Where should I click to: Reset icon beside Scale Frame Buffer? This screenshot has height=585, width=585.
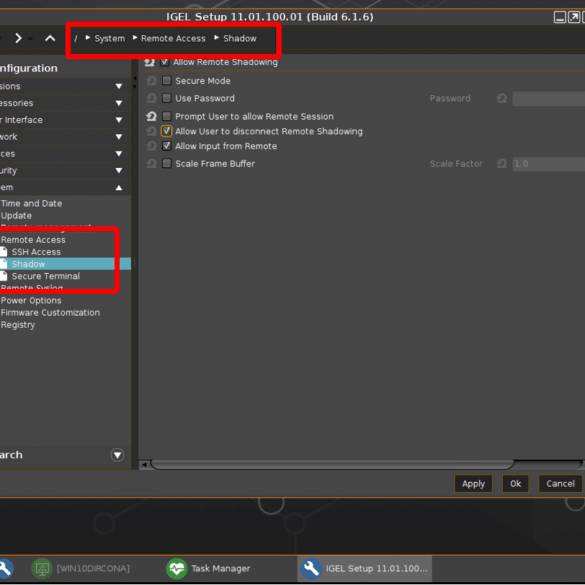click(x=151, y=163)
